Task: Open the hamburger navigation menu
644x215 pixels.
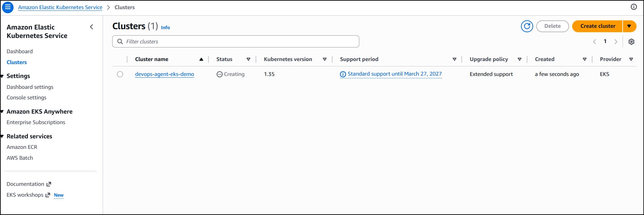Action: click(x=8, y=7)
